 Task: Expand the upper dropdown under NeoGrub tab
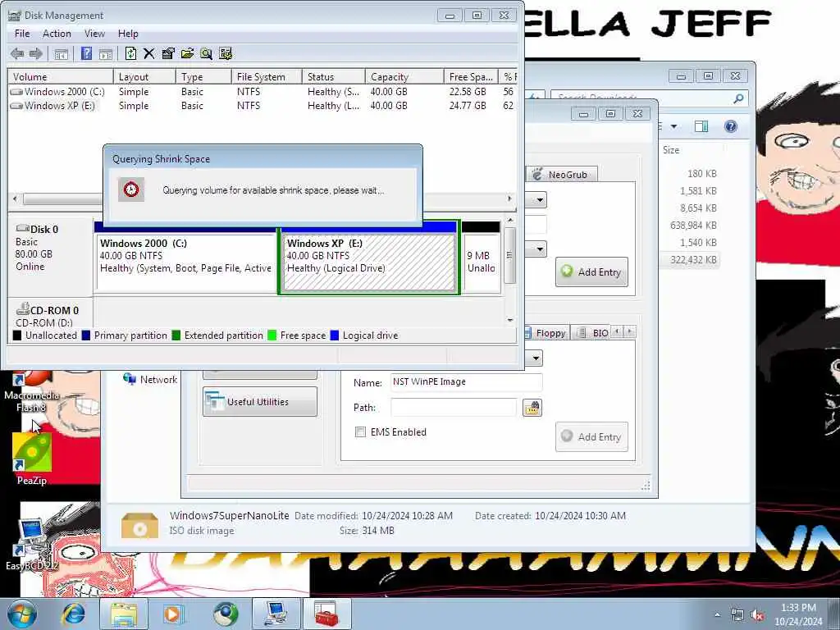pos(540,200)
